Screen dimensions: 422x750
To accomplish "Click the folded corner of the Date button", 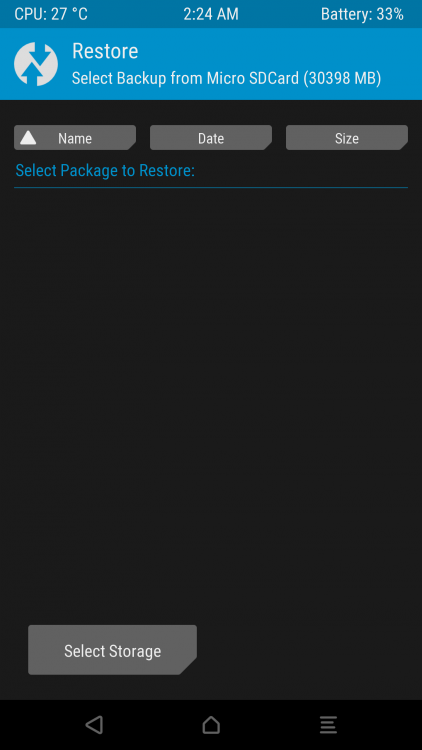I will 268,146.
